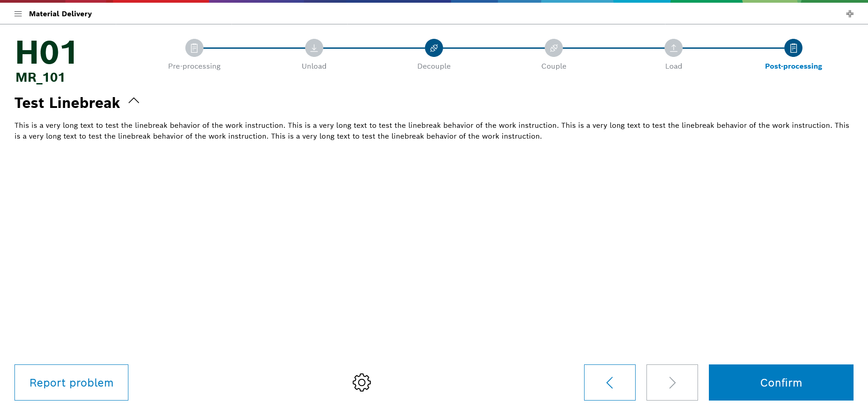The width and height of the screenshot is (868, 415).
Task: Click the exit fullscreen icon at top right
Action: click(x=849, y=14)
